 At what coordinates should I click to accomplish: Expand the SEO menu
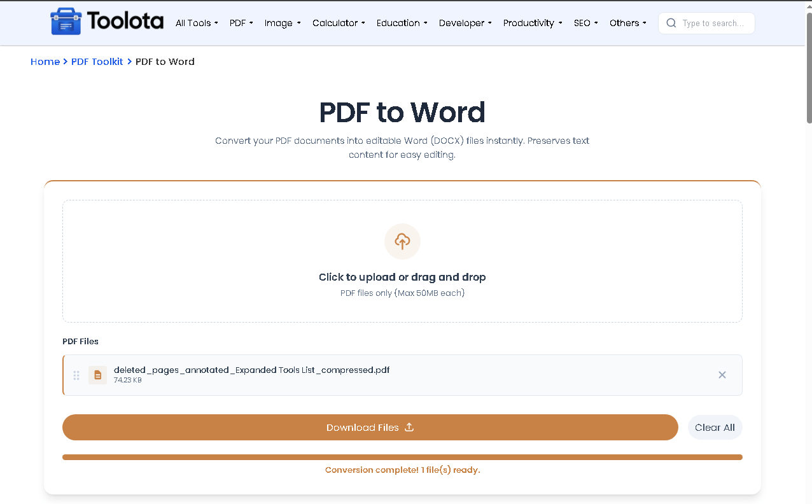point(586,23)
